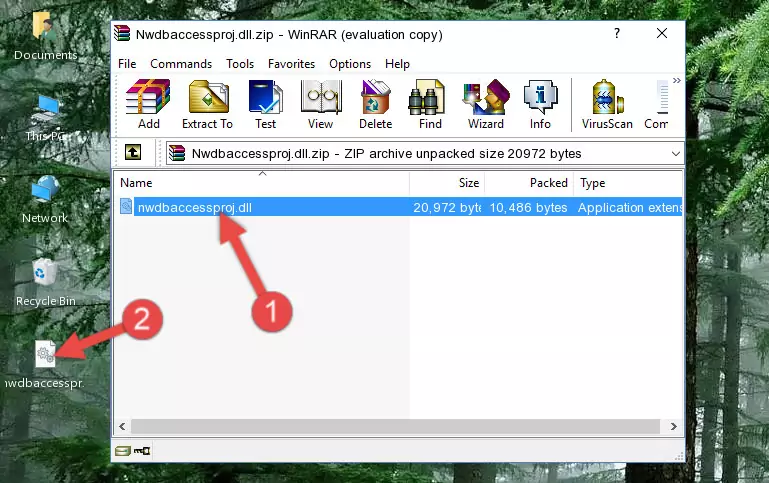Click the Delete files toolbar icon
Image resolution: width=769 pixels, height=483 pixels.
pyautogui.click(x=376, y=104)
